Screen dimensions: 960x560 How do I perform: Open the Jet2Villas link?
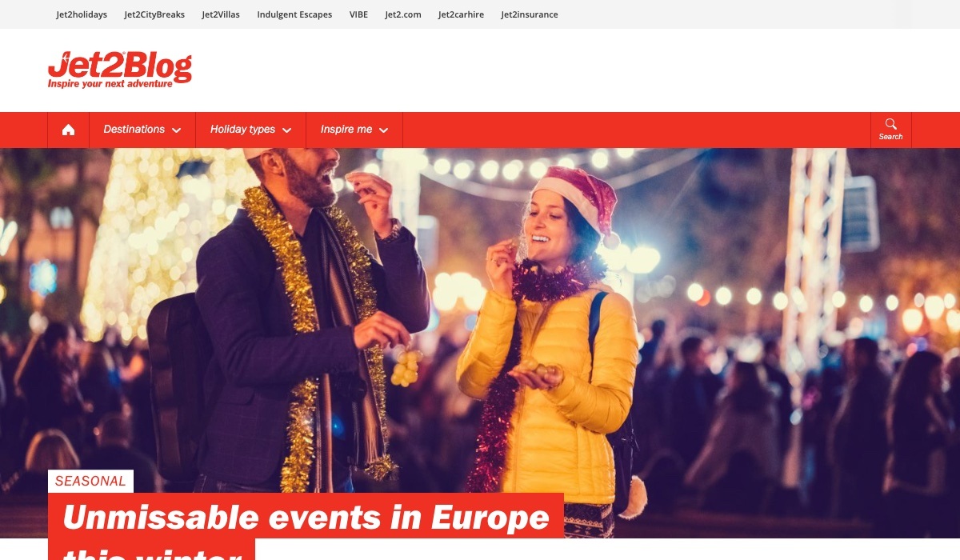click(x=221, y=14)
